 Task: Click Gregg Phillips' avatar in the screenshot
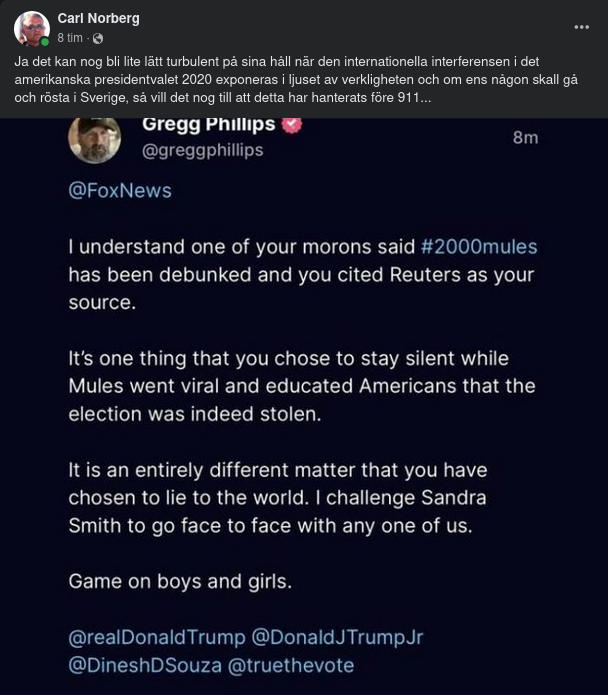(x=95, y=137)
